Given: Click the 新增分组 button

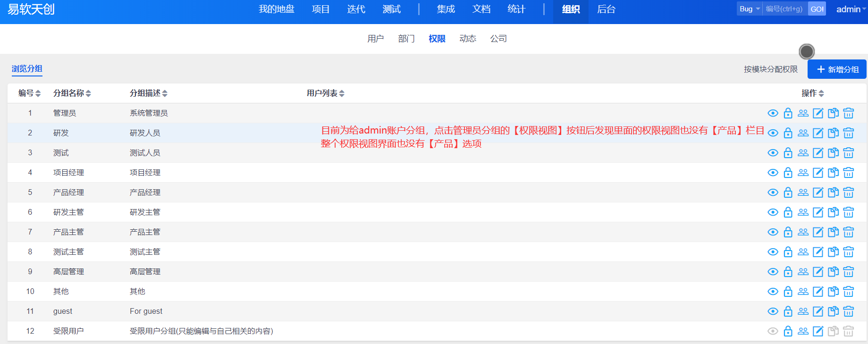Looking at the screenshot, I should click(x=837, y=69).
